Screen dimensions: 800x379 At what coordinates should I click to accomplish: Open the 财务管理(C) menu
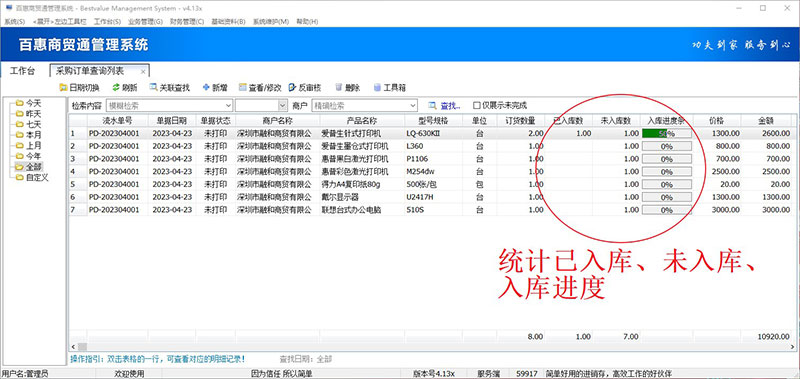coord(187,22)
